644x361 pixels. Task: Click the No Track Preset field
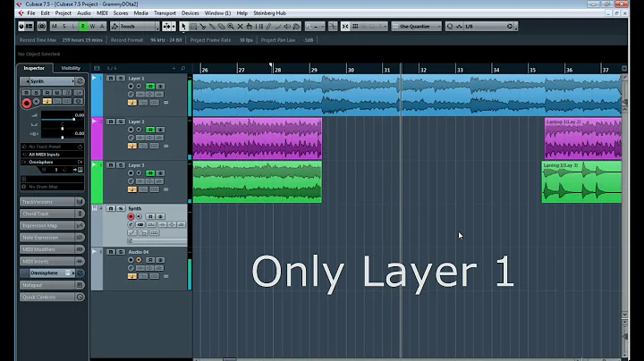pyautogui.click(x=52, y=147)
